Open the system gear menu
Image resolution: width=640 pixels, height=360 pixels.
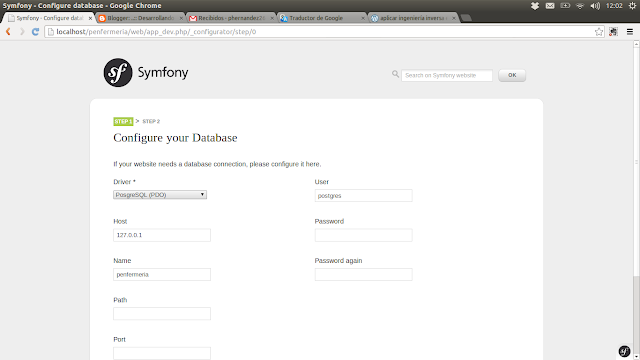632,6
